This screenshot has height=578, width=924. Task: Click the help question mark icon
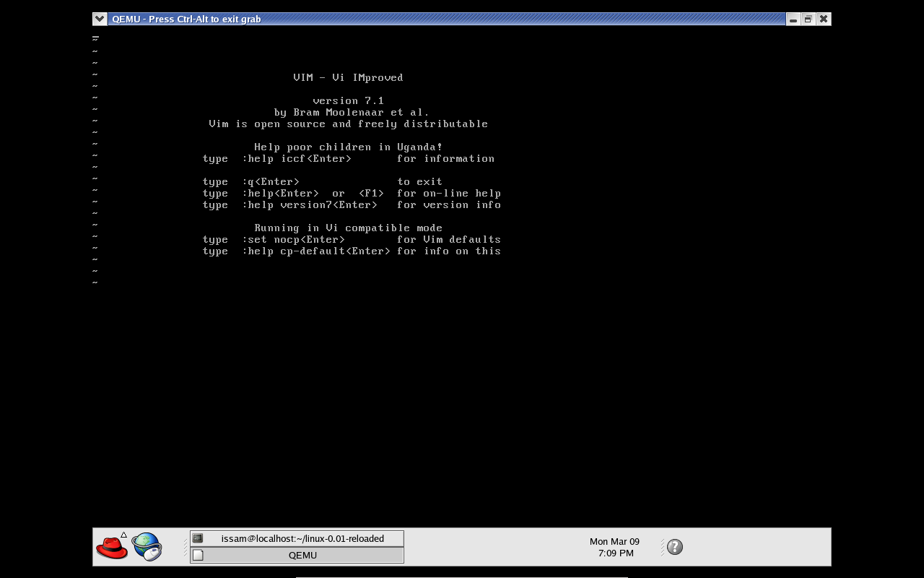point(675,547)
